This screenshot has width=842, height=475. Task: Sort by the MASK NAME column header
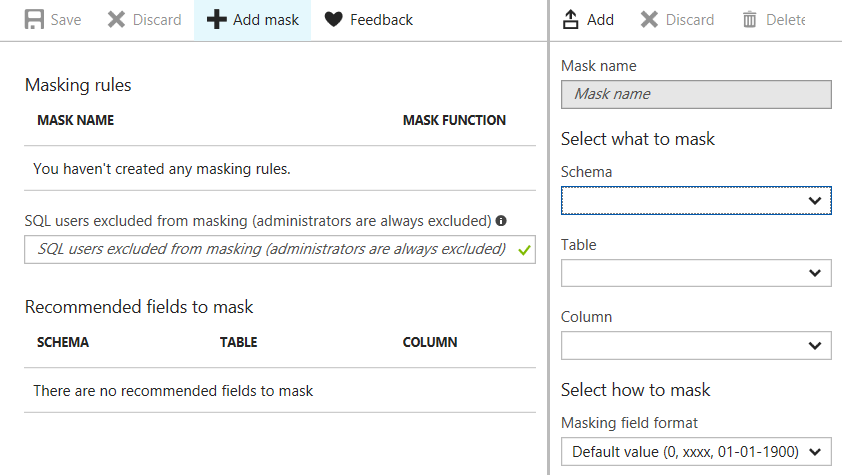pyautogui.click(x=75, y=120)
